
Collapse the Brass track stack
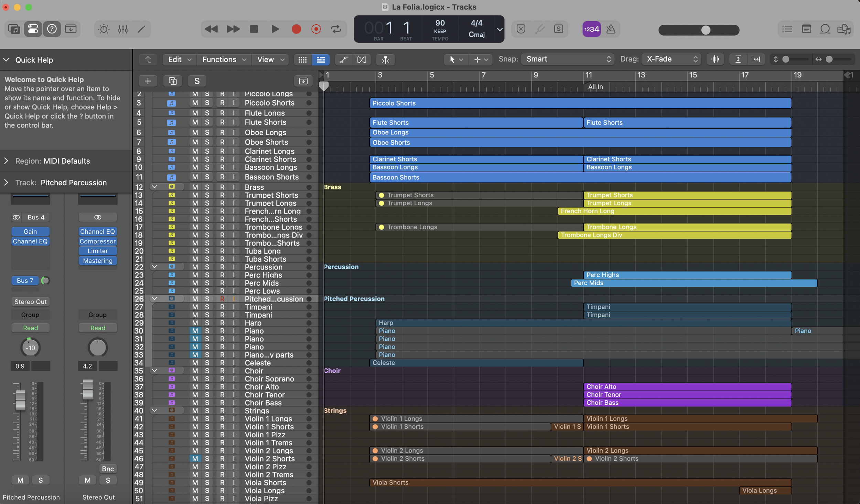(154, 187)
